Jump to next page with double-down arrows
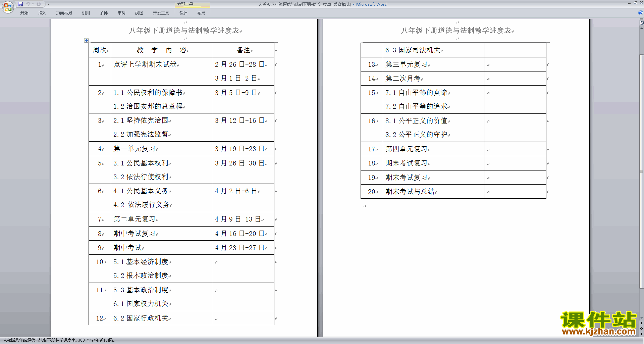 (x=641, y=334)
